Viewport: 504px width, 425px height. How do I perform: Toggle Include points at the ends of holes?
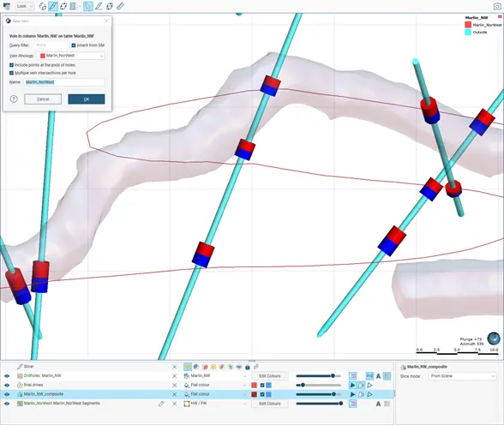click(x=12, y=65)
